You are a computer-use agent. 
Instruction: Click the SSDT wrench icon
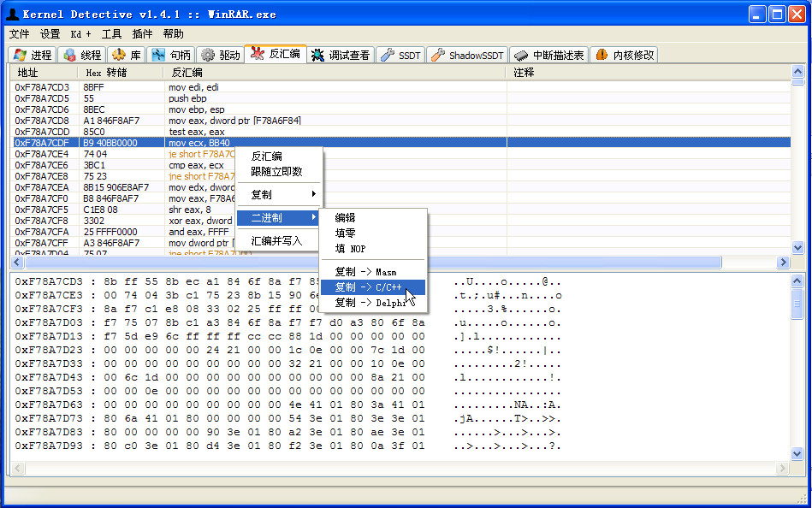coord(387,55)
